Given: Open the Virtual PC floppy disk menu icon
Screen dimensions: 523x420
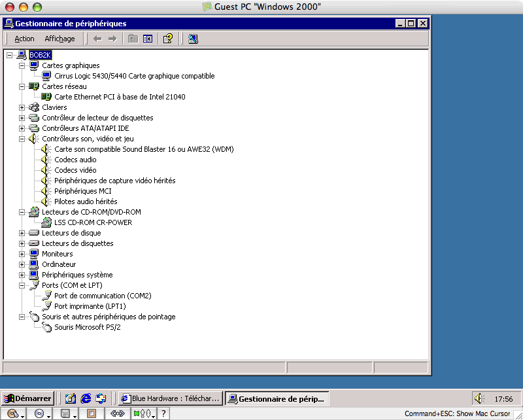Looking at the screenshot, I should [67, 413].
